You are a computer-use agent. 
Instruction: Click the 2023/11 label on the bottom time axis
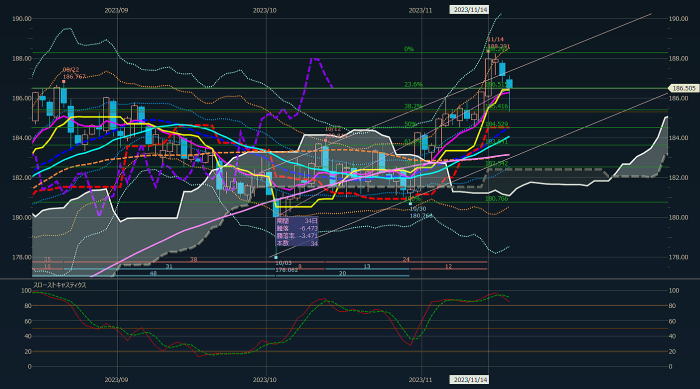420,380
